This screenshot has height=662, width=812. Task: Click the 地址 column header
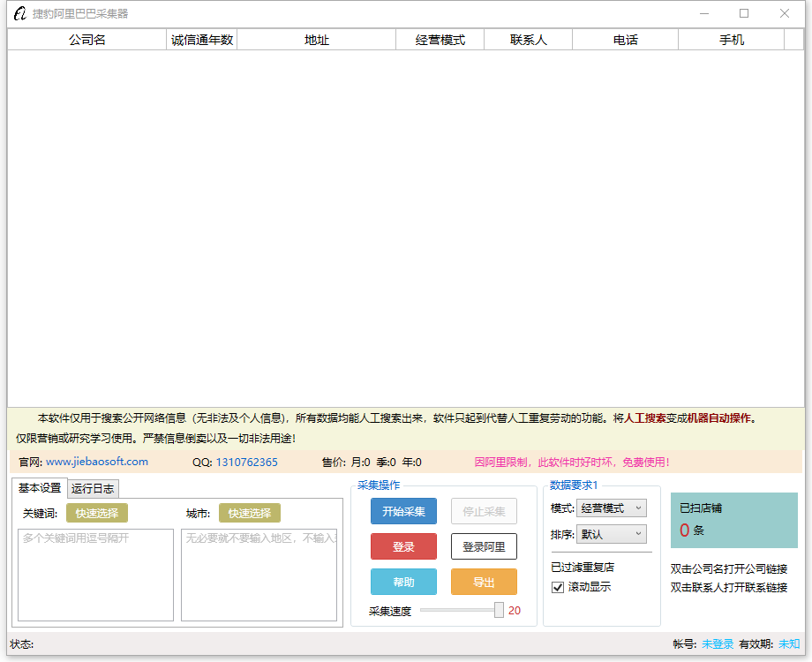pyautogui.click(x=316, y=40)
